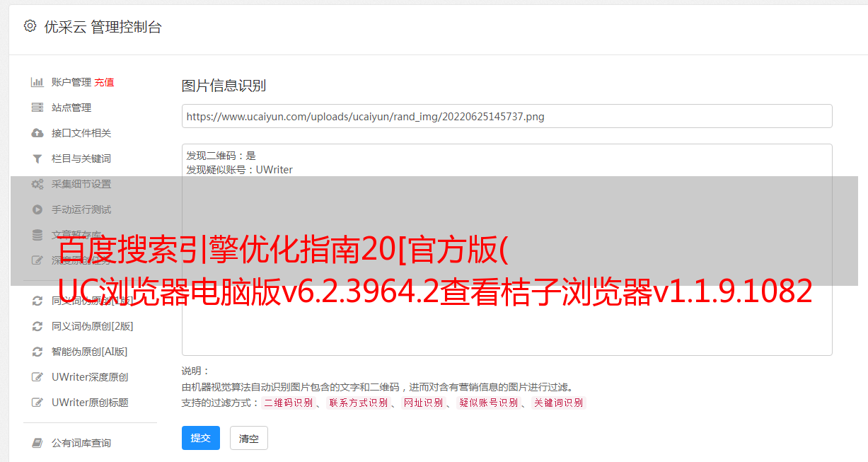The width and height of the screenshot is (868, 462).
Task: Open 采集细节设置 gears icon
Action: 37,184
